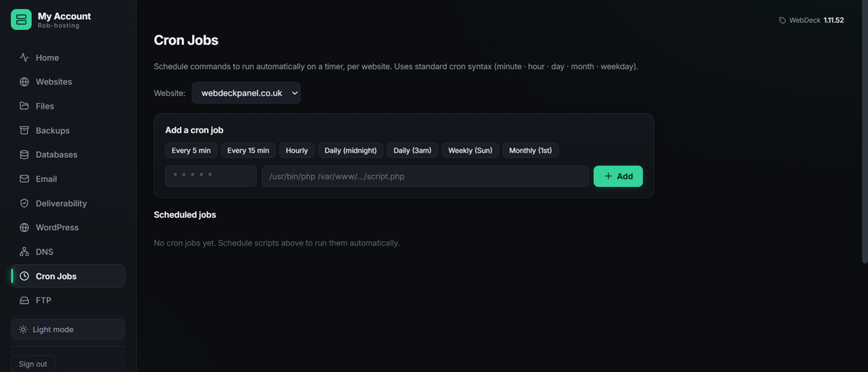Screen dimensions: 868x372
Task: Choose the Every 15 min preset
Action: (248, 150)
